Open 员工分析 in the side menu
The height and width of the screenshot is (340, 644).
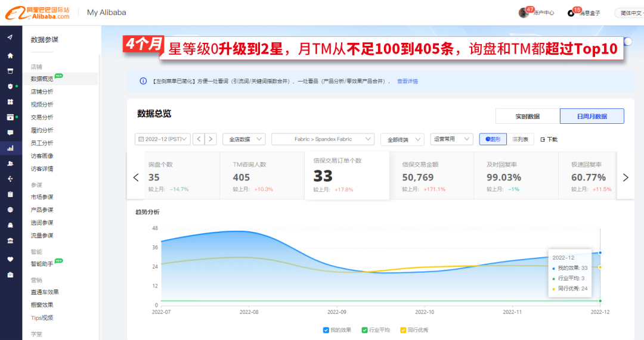point(42,143)
